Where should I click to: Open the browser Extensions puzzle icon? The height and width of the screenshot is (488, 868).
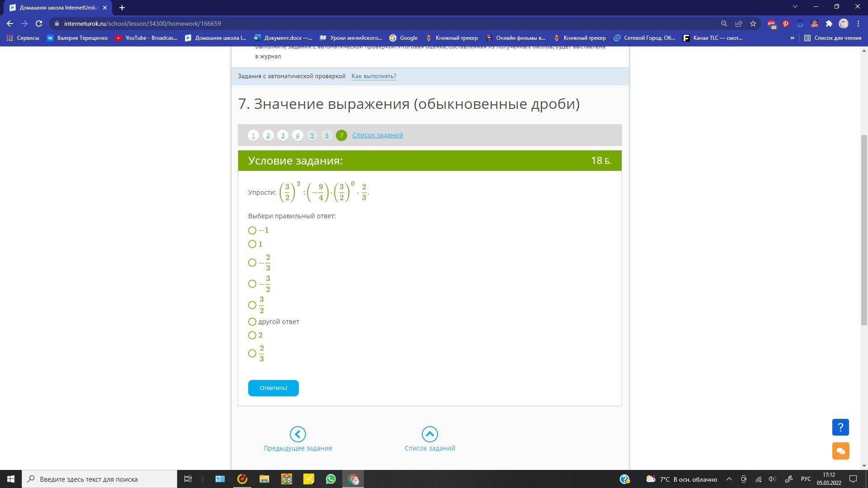tap(829, 23)
